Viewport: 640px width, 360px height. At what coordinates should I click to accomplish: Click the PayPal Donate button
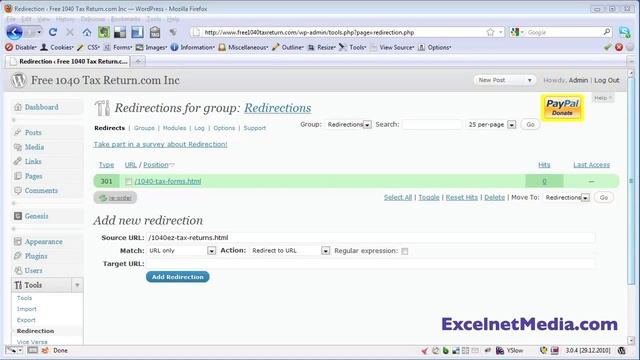point(562,108)
